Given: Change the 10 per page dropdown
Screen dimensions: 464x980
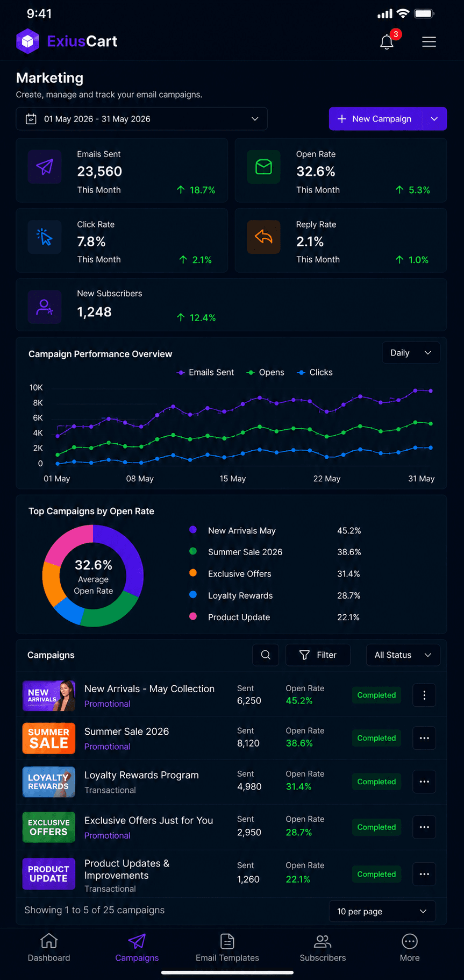Looking at the screenshot, I should [x=382, y=911].
